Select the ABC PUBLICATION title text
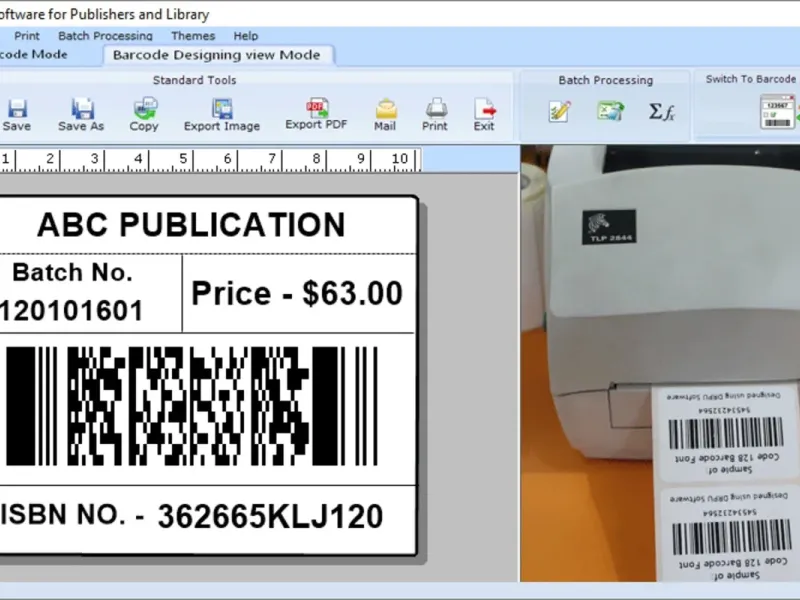 (x=191, y=224)
